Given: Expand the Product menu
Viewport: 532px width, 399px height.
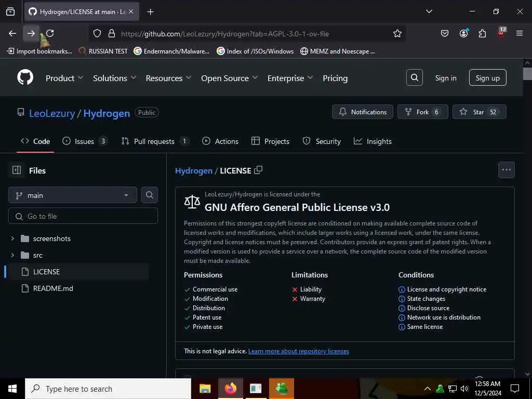Looking at the screenshot, I should (x=64, y=78).
